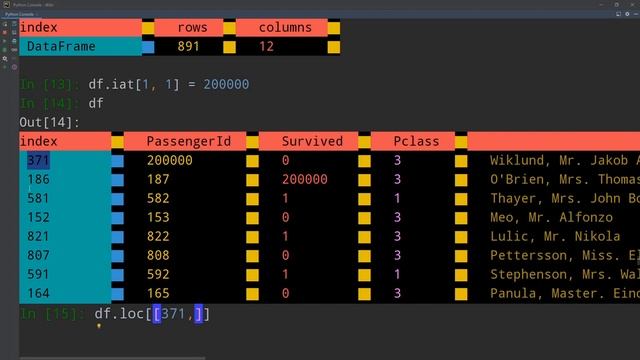This screenshot has height=360, width=640.
Task: Click the print console output icon
Action: tap(14, 41)
